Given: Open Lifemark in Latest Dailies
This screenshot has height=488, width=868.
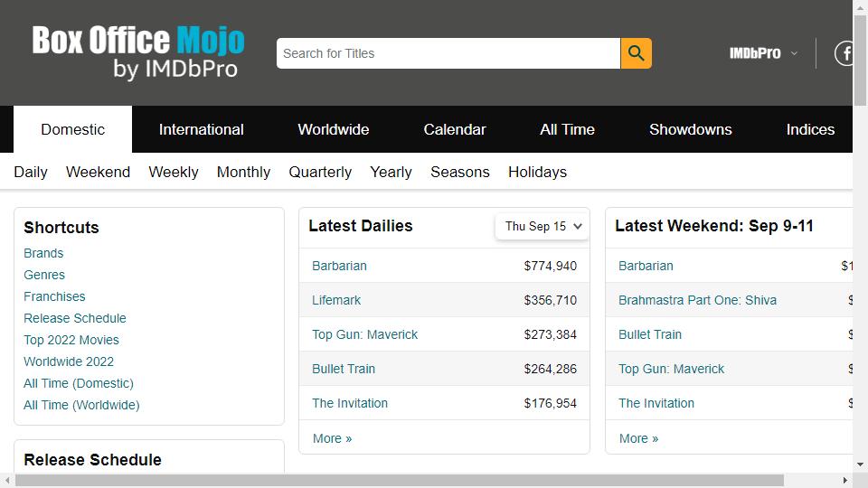Looking at the screenshot, I should (x=336, y=300).
